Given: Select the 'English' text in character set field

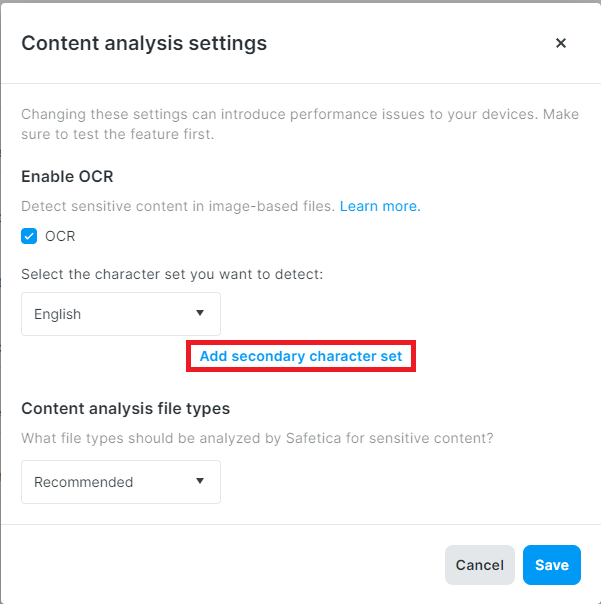Looking at the screenshot, I should (x=58, y=314).
